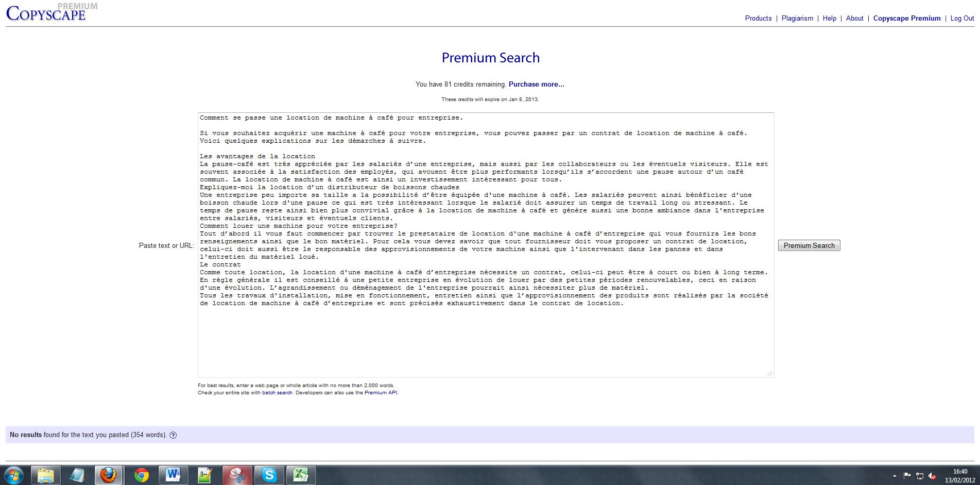The height and width of the screenshot is (485, 980).
Task: Open the Help page link
Action: (x=829, y=18)
